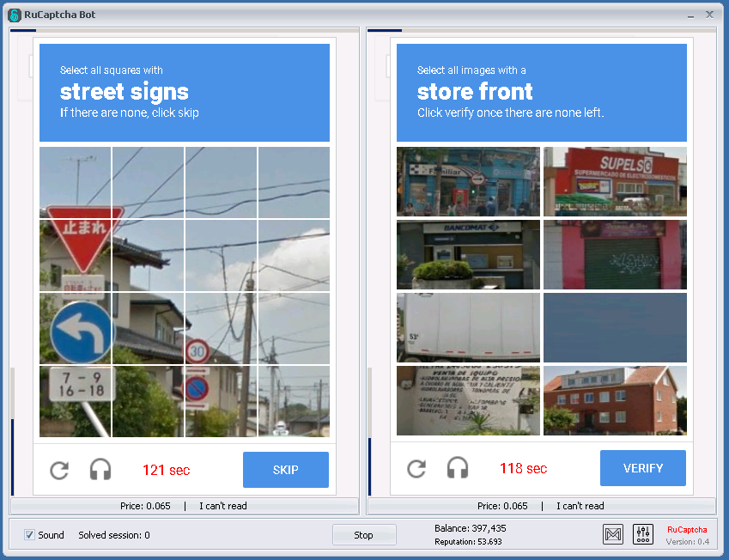
Task: Click "I can't read" under left captcha
Action: coord(222,506)
